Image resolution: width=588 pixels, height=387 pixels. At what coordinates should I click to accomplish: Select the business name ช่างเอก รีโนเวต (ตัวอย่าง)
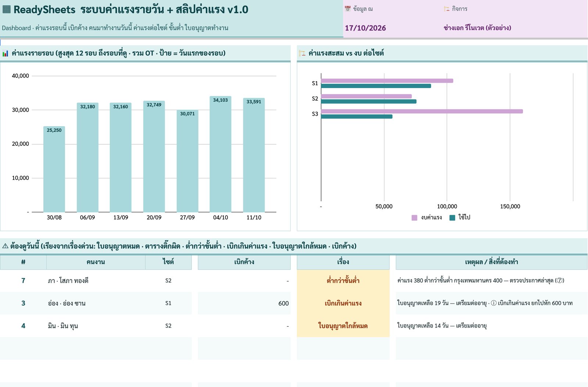click(477, 28)
